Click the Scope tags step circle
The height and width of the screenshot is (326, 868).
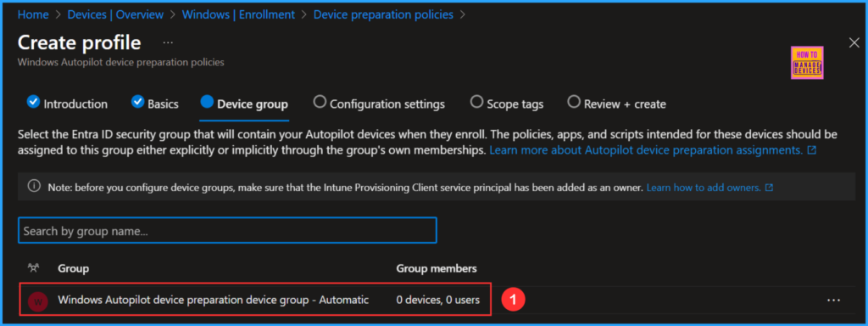point(476,102)
